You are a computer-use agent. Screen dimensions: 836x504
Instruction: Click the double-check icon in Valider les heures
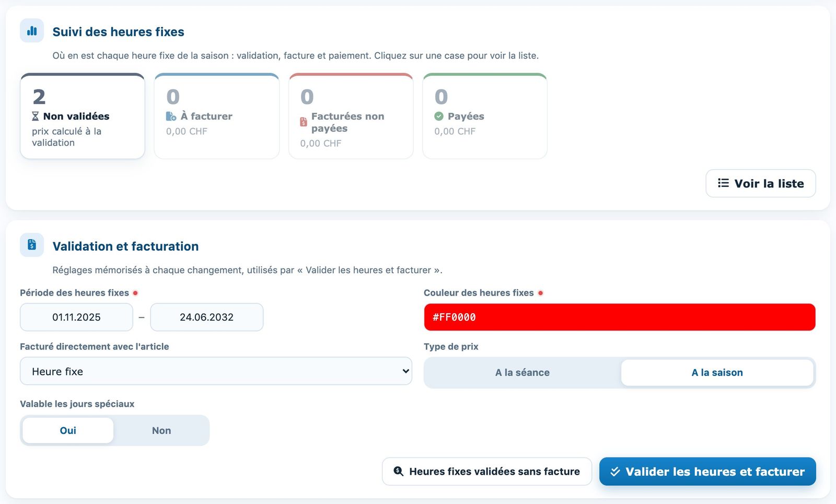(x=615, y=471)
